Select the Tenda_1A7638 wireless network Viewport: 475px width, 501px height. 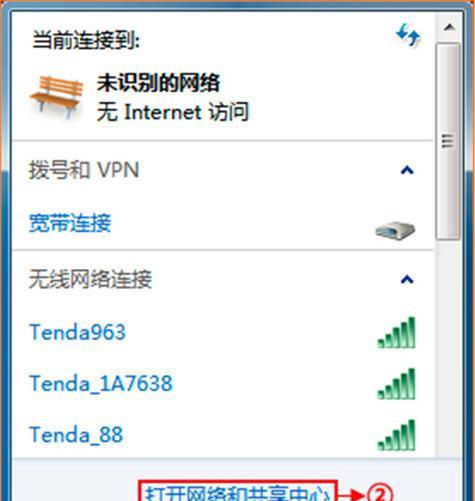(222, 383)
